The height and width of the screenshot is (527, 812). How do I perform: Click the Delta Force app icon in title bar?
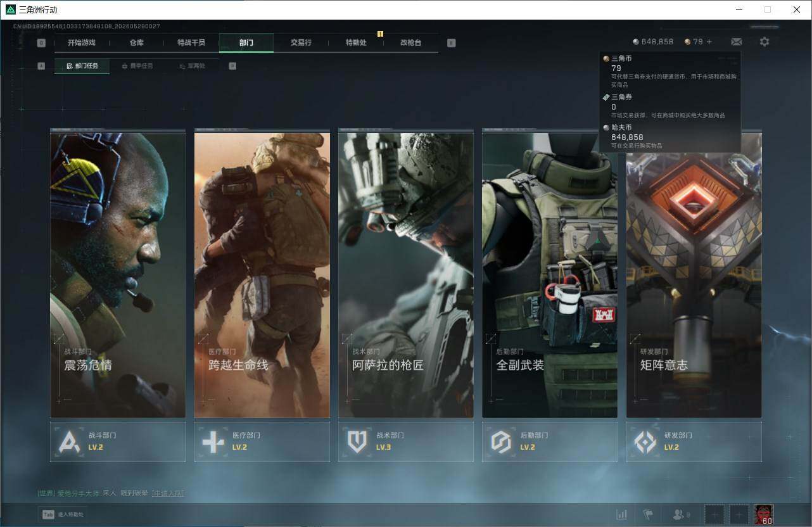tap(10, 10)
